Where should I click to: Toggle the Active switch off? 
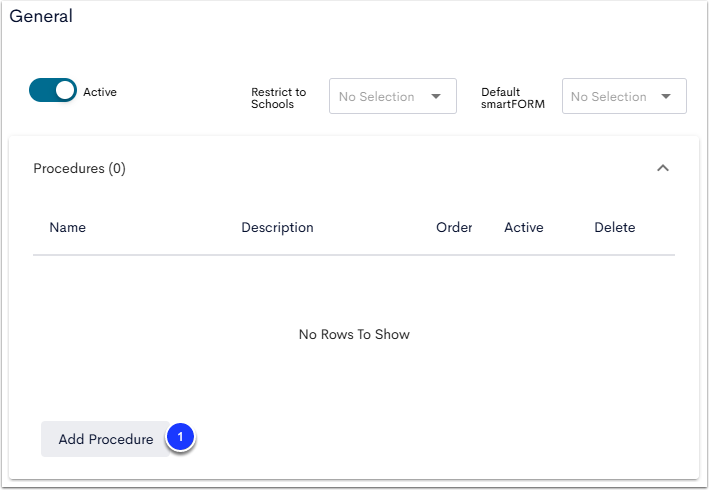53,90
